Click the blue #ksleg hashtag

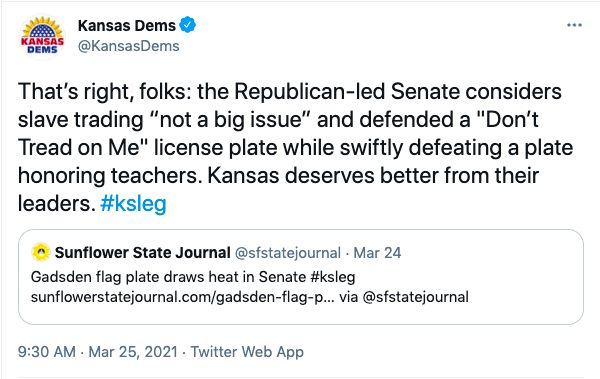(133, 203)
